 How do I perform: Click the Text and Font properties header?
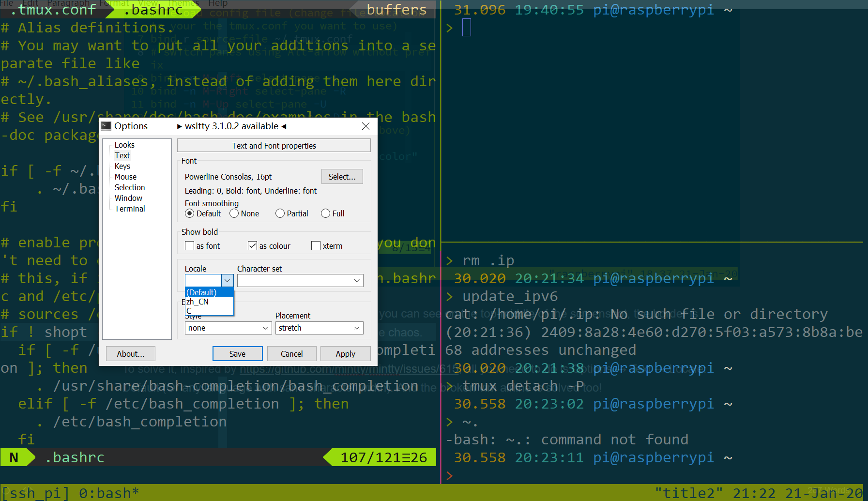point(274,146)
